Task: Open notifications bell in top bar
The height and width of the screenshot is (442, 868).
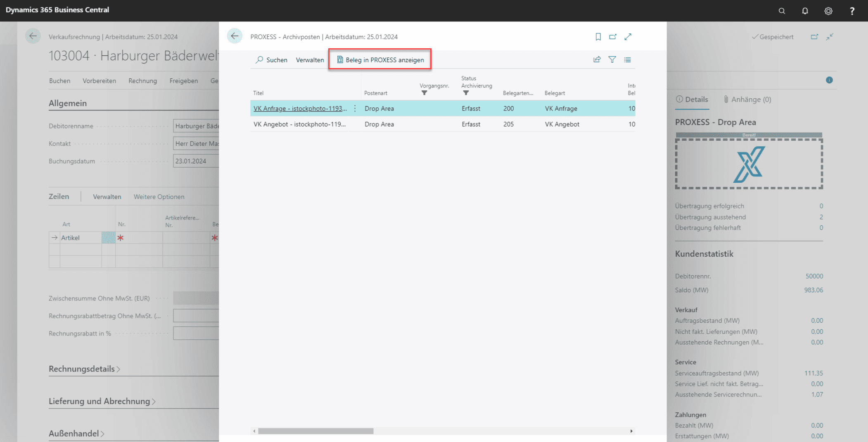Action: (x=805, y=11)
